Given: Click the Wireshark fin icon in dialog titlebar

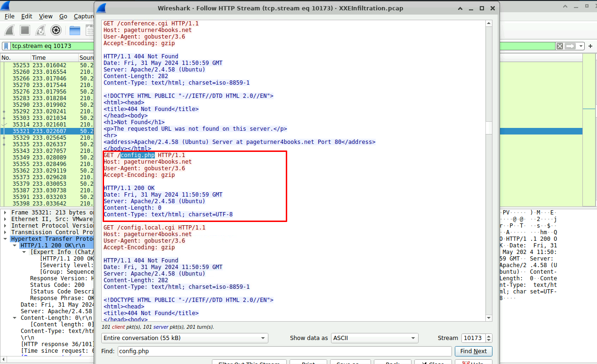Looking at the screenshot, I should [101, 8].
